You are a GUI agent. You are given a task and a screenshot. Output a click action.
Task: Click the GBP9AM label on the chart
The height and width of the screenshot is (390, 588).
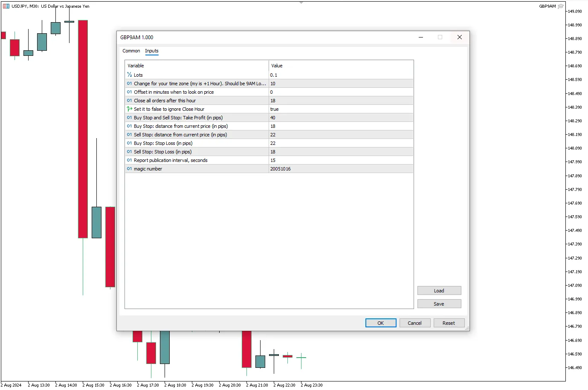547,6
